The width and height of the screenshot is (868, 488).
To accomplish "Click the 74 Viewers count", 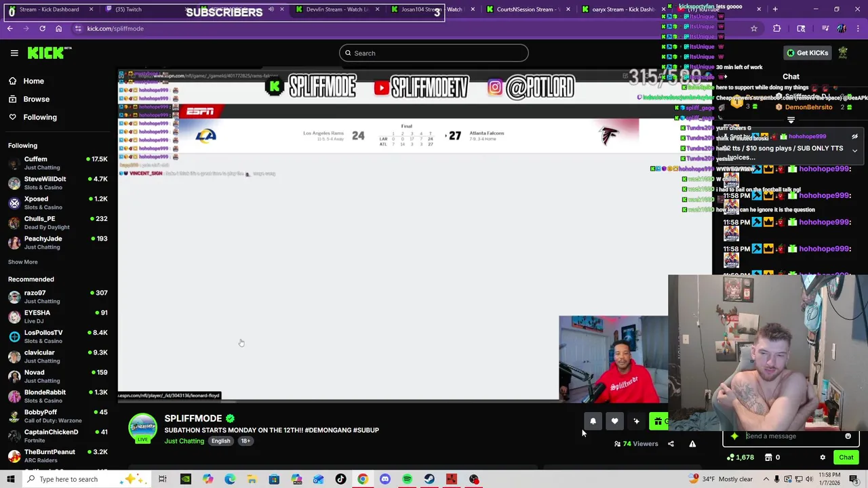I will coord(636,444).
